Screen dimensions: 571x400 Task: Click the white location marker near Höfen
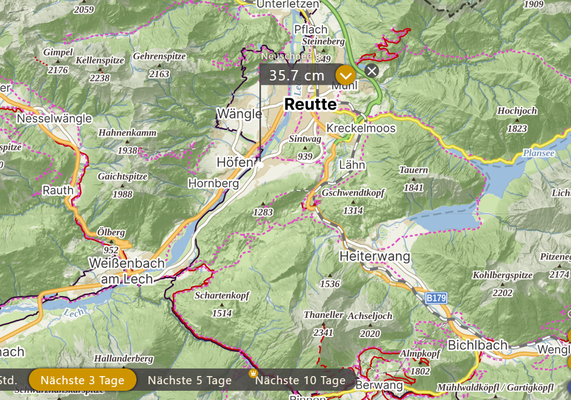click(x=260, y=165)
